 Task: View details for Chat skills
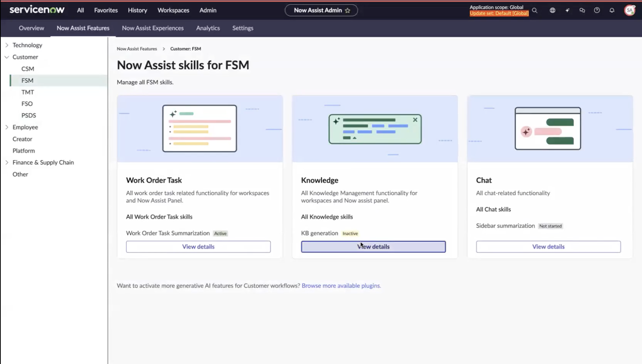pyautogui.click(x=548, y=247)
